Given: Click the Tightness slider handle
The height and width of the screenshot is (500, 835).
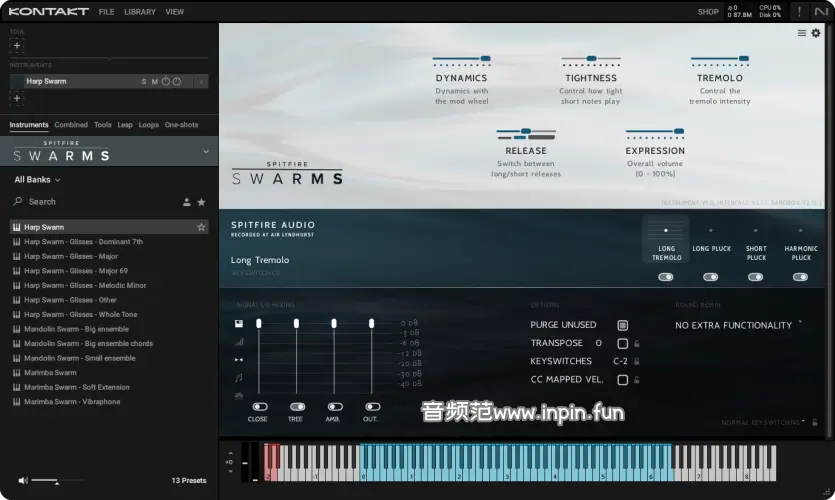Looking at the screenshot, I should click(591, 58).
